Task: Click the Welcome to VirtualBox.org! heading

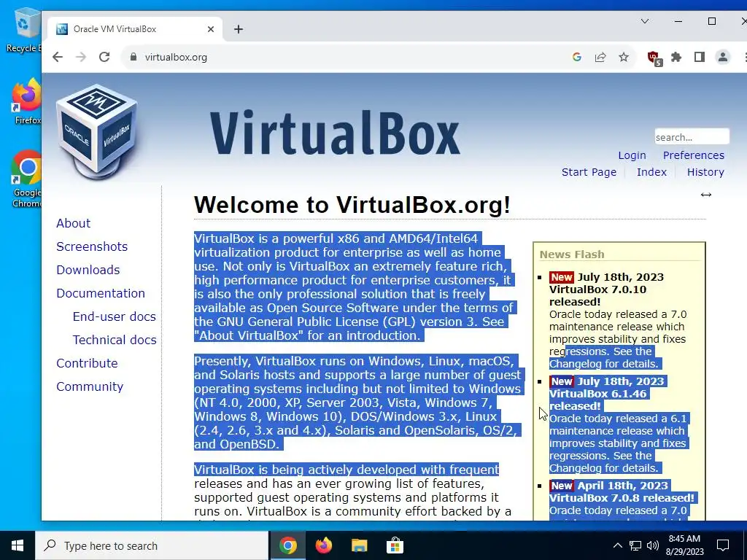Action: [x=352, y=205]
